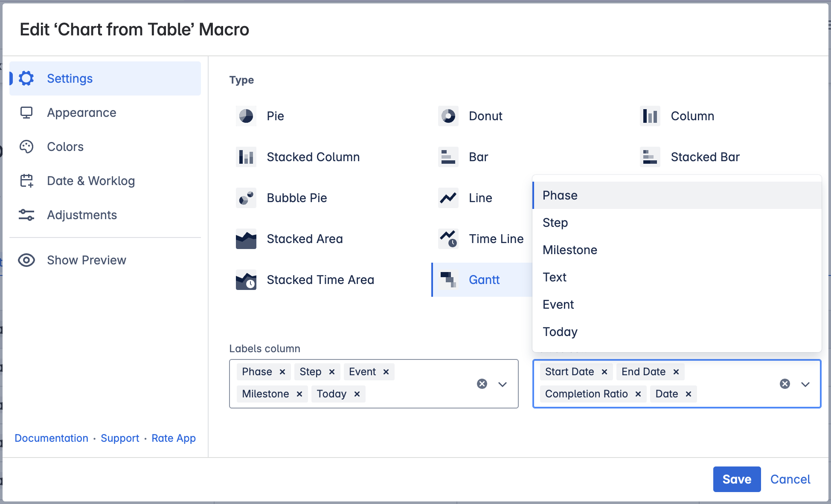831x504 pixels.
Task: Select the Stacked Bar chart icon
Action: point(650,157)
